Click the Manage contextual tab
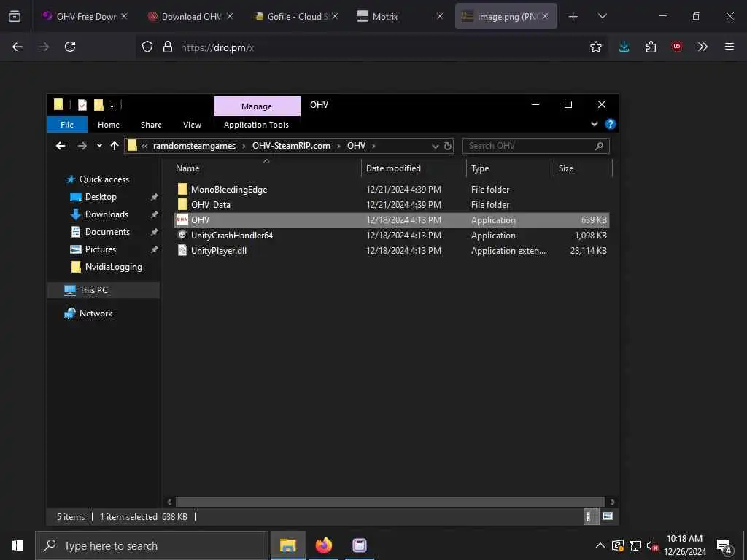Screen dimensions: 747x560 [257, 106]
